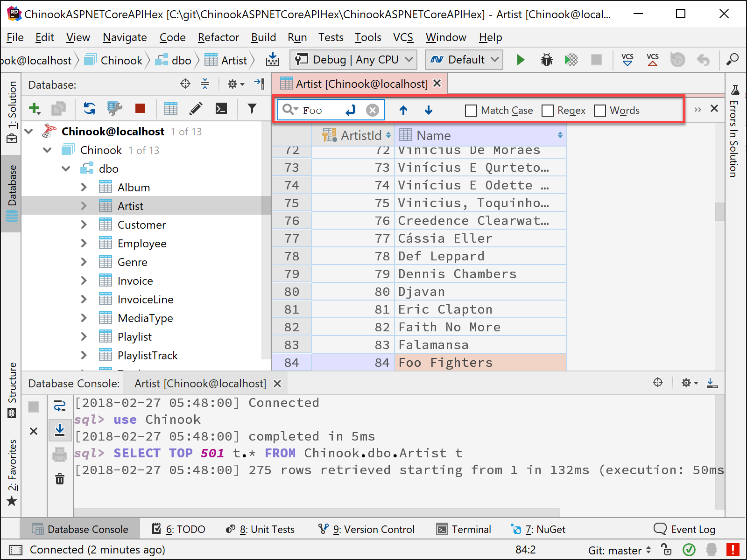Sort by the Name column header

[x=480, y=135]
